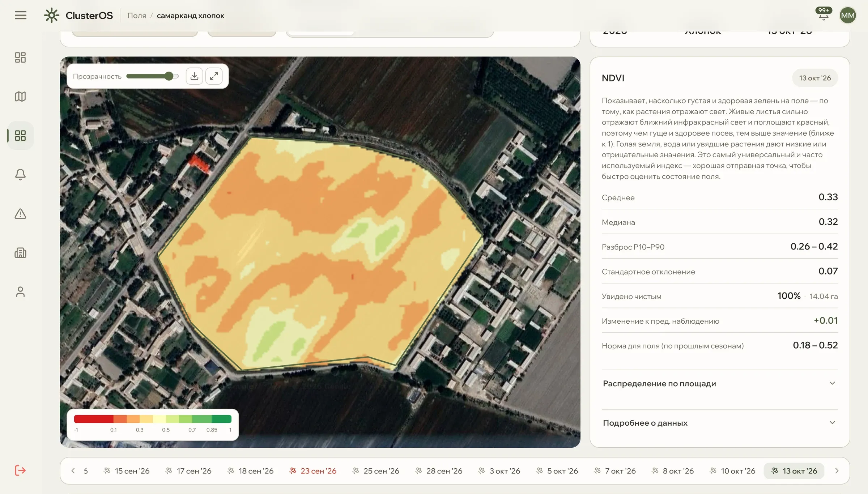
Task: Open the hamburger menu
Action: pyautogui.click(x=21, y=15)
